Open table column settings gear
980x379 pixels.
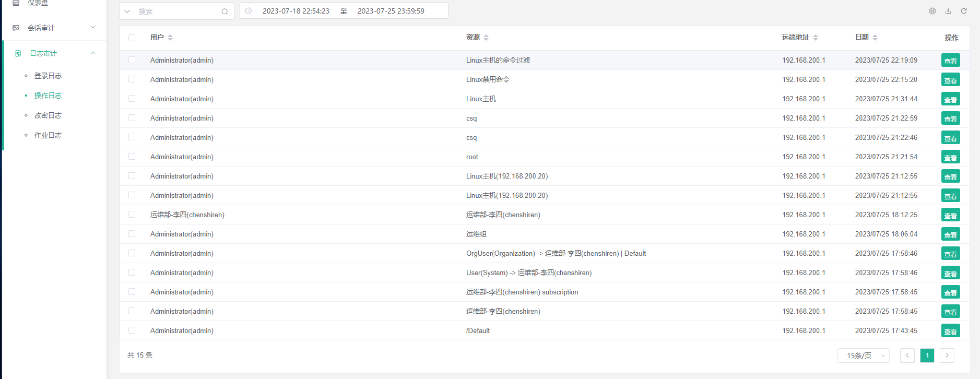932,11
